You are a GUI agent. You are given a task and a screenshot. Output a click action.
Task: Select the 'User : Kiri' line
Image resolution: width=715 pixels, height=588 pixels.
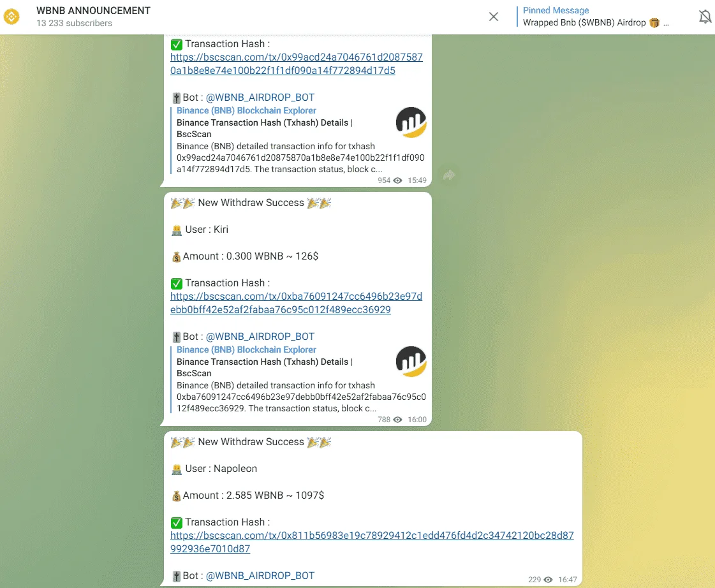pyautogui.click(x=200, y=230)
